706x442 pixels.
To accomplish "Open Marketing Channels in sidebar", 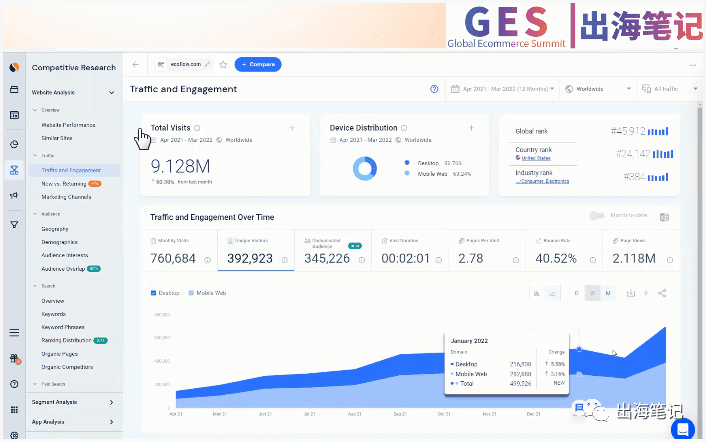I will (x=66, y=197).
